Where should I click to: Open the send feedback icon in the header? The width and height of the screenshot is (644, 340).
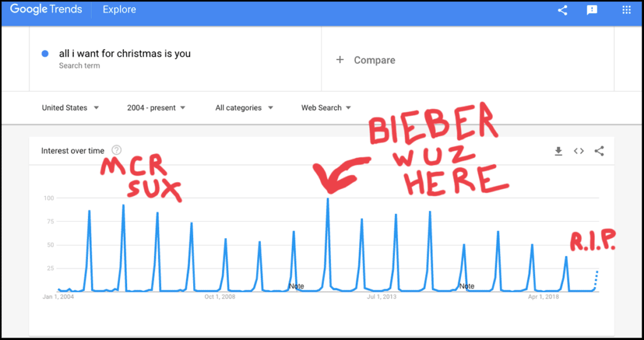(x=592, y=10)
